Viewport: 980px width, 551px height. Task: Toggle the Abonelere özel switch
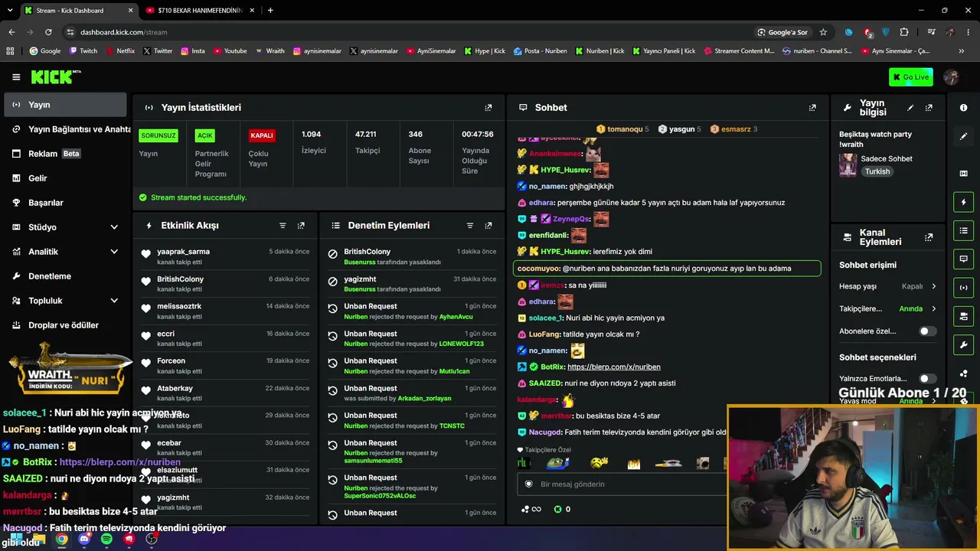[927, 331]
